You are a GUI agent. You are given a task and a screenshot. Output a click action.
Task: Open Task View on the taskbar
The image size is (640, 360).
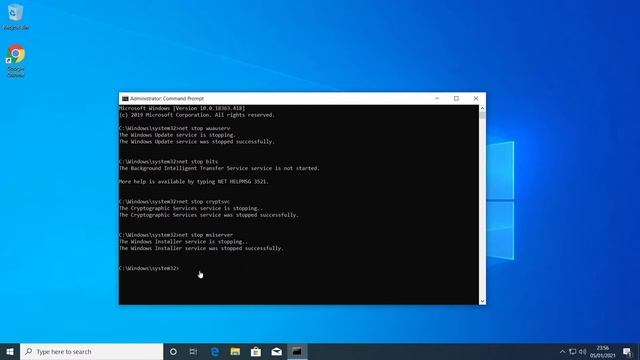click(x=193, y=352)
